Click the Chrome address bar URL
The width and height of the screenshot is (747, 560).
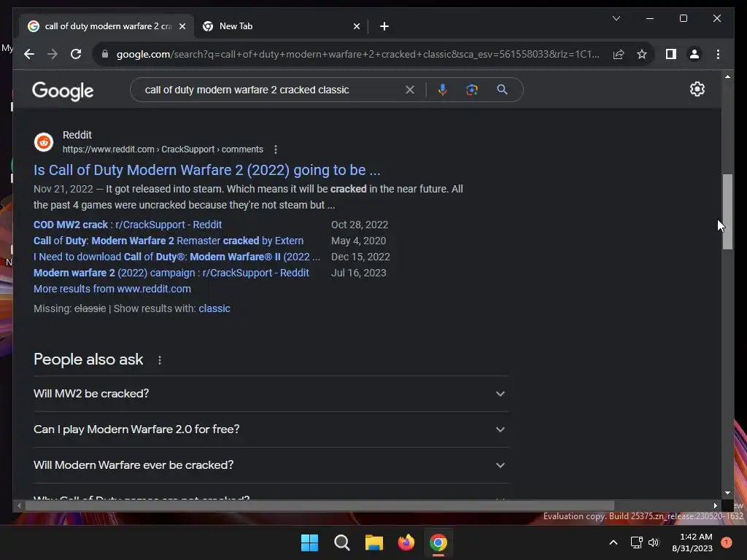pyautogui.click(x=357, y=54)
